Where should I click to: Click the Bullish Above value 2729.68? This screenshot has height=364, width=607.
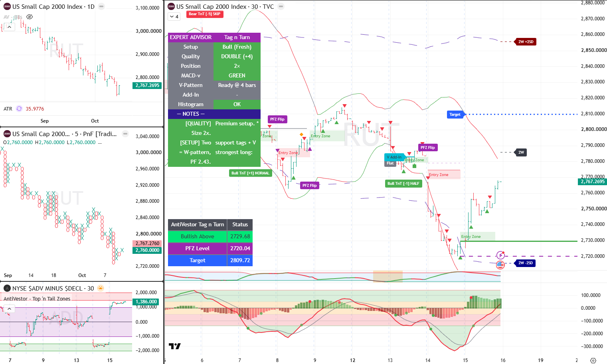click(x=240, y=236)
